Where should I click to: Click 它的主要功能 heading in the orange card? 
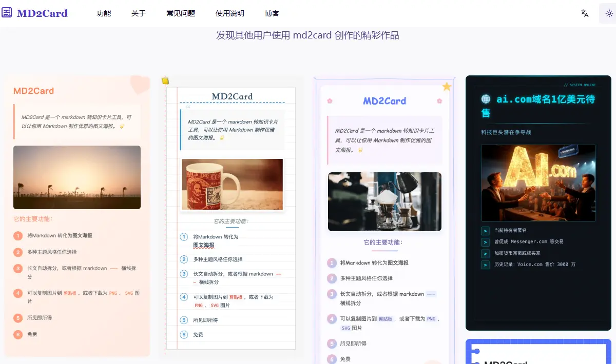click(33, 219)
